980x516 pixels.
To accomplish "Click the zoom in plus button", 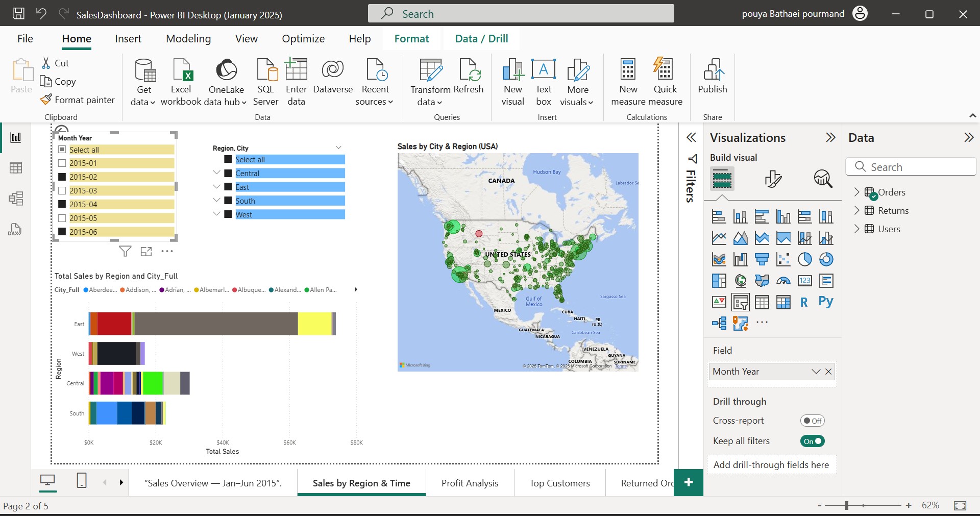I will pos(909,505).
